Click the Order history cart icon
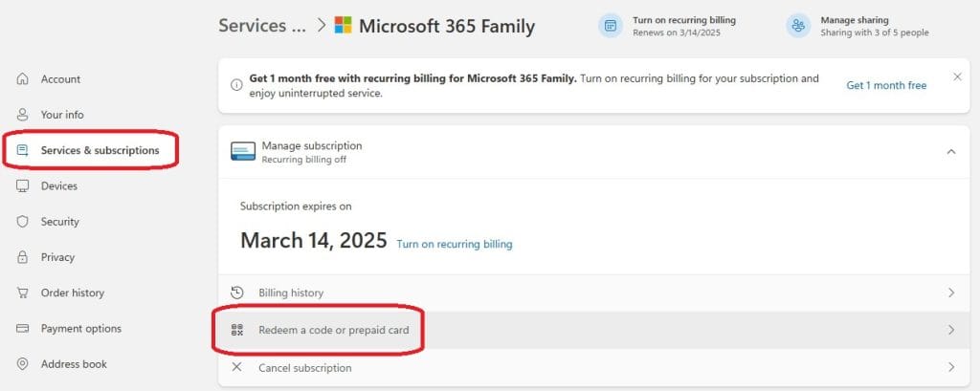Image resolution: width=980 pixels, height=391 pixels. click(23, 293)
